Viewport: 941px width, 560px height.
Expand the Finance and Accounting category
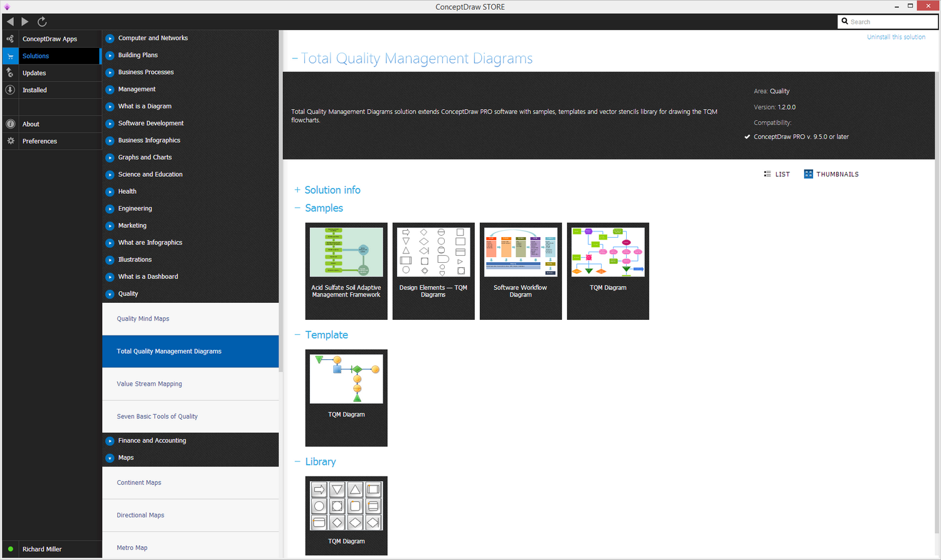pos(110,441)
